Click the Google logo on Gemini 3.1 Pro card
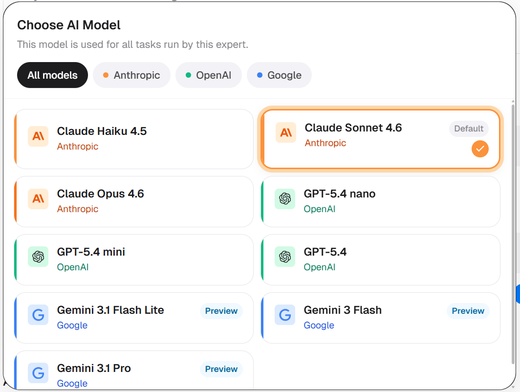The image size is (520, 392). 38,373
